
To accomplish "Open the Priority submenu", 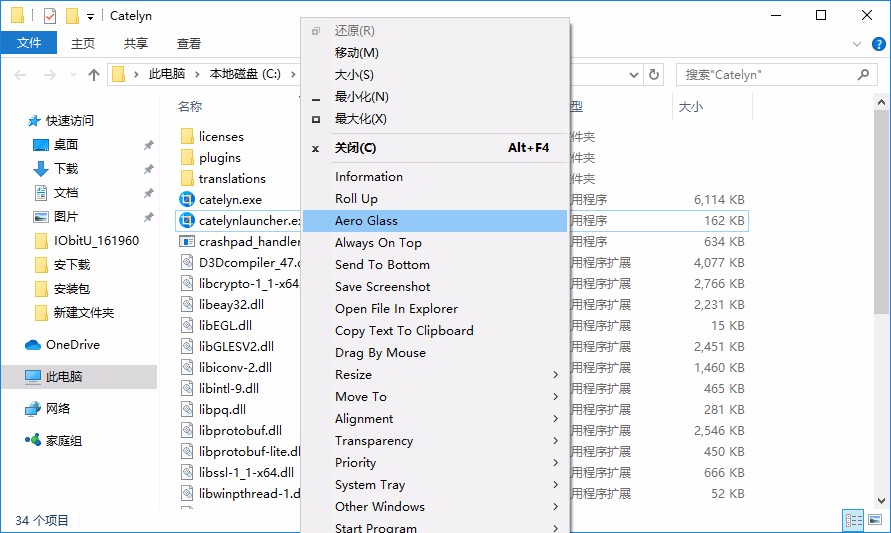I will [435, 463].
